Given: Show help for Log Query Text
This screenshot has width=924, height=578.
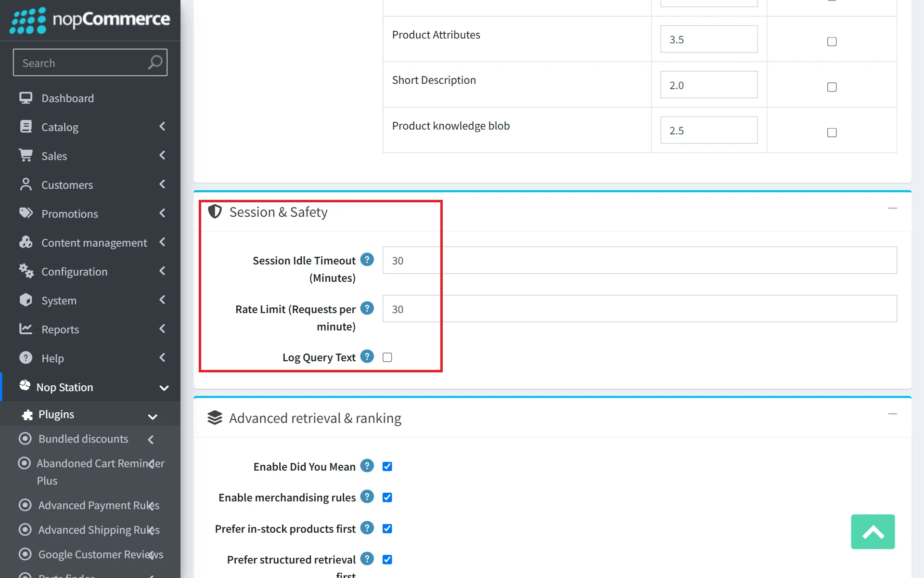Looking at the screenshot, I should tap(367, 356).
